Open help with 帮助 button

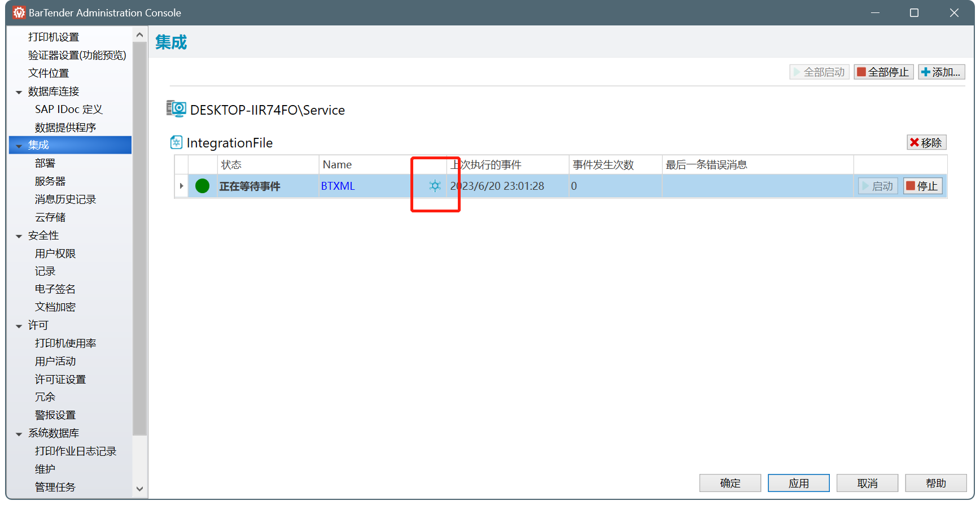pyautogui.click(x=936, y=483)
